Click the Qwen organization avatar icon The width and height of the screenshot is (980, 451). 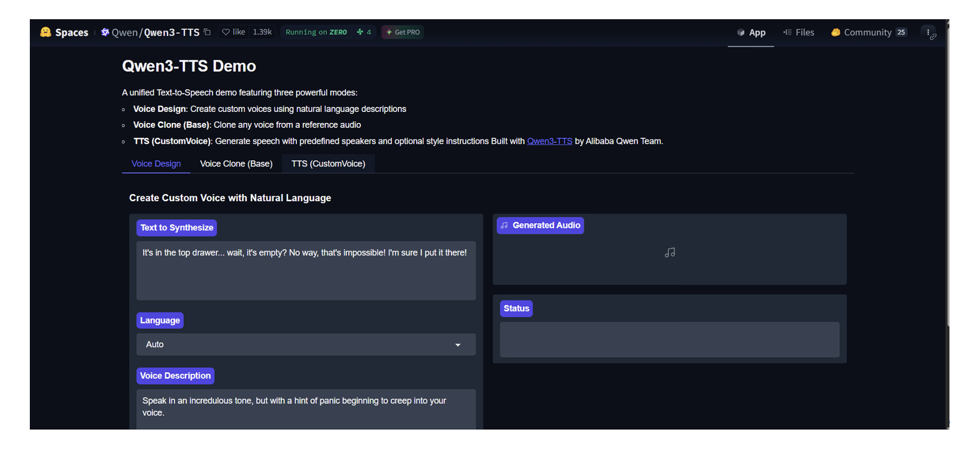(105, 32)
